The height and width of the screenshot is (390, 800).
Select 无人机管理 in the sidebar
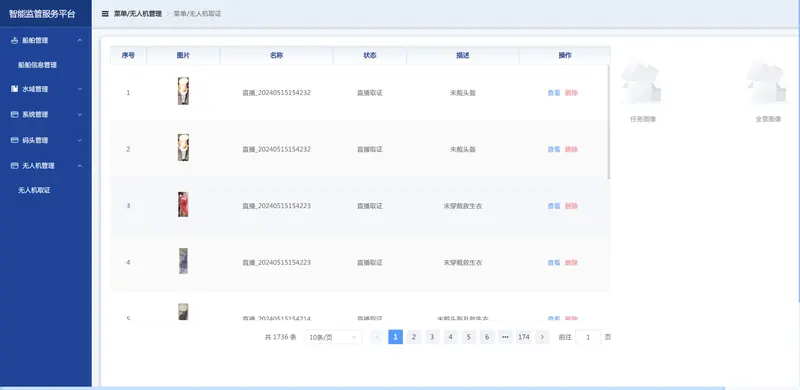coord(38,165)
